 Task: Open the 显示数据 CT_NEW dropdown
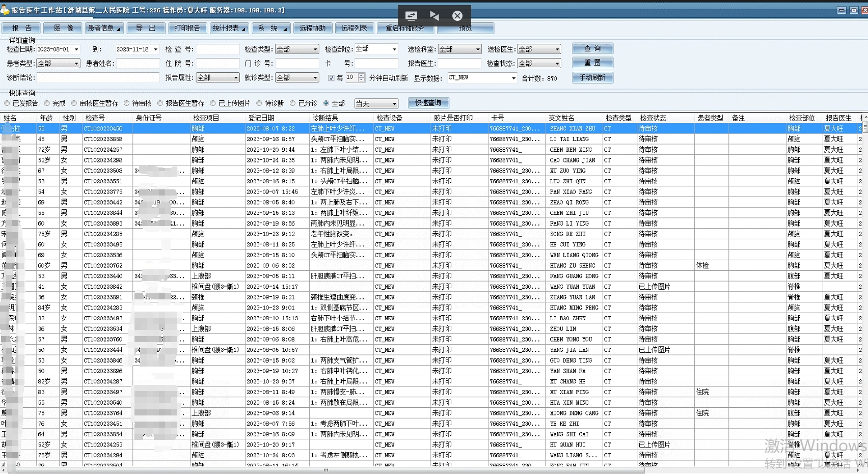pos(513,78)
